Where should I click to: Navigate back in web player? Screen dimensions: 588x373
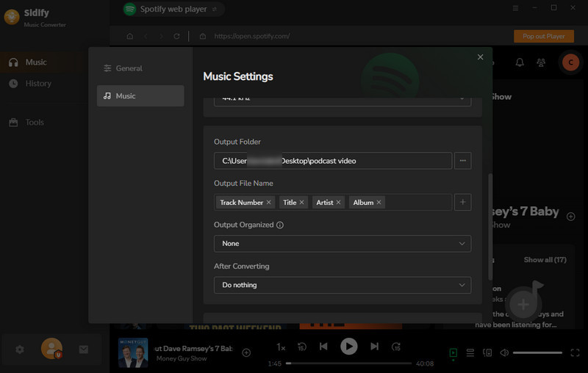click(x=146, y=36)
